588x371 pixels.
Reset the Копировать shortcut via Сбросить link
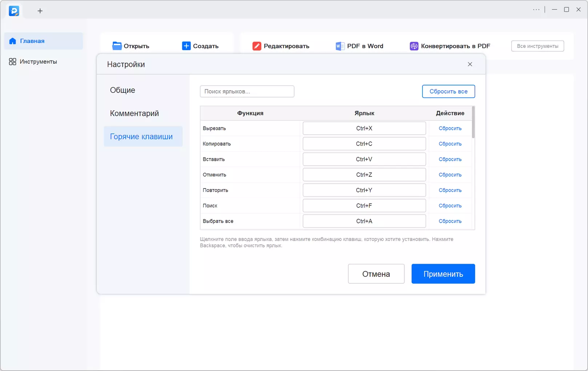[450, 144]
